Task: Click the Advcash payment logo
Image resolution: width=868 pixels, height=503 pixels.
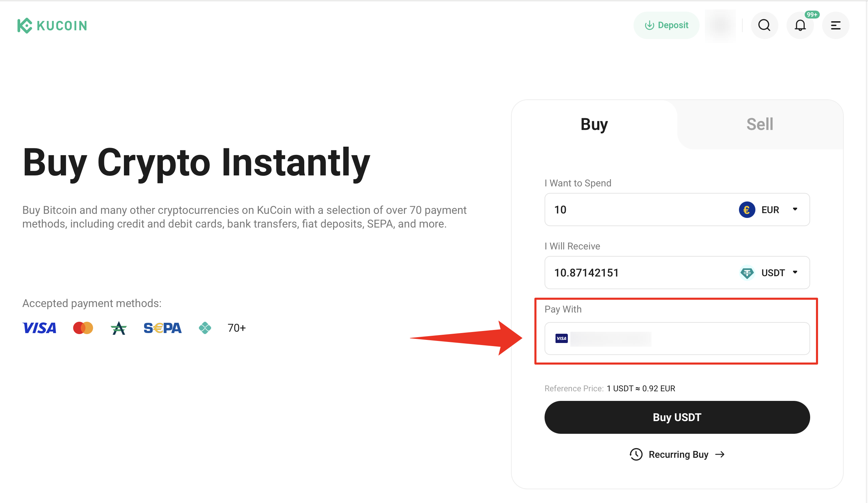Action: [118, 328]
